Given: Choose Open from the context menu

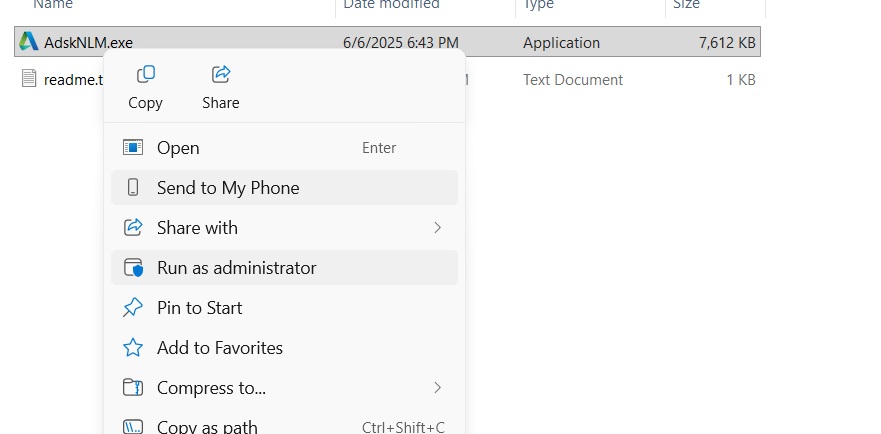Looking at the screenshot, I should 178,148.
